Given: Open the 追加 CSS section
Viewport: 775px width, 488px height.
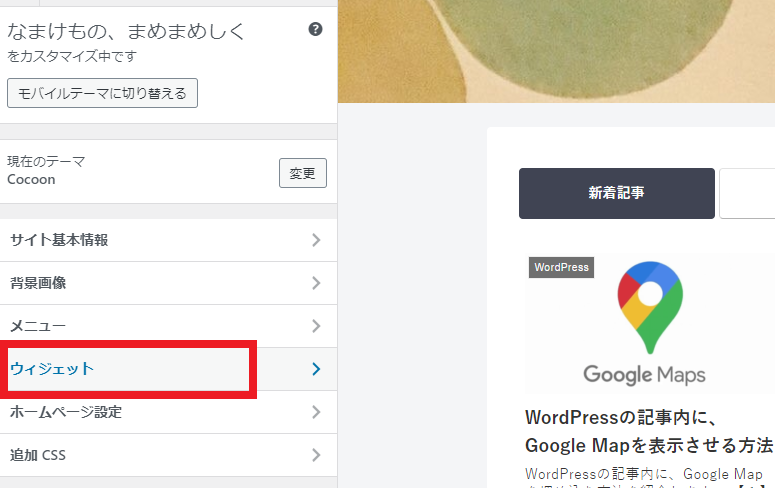Looking at the screenshot, I should pos(169,455).
